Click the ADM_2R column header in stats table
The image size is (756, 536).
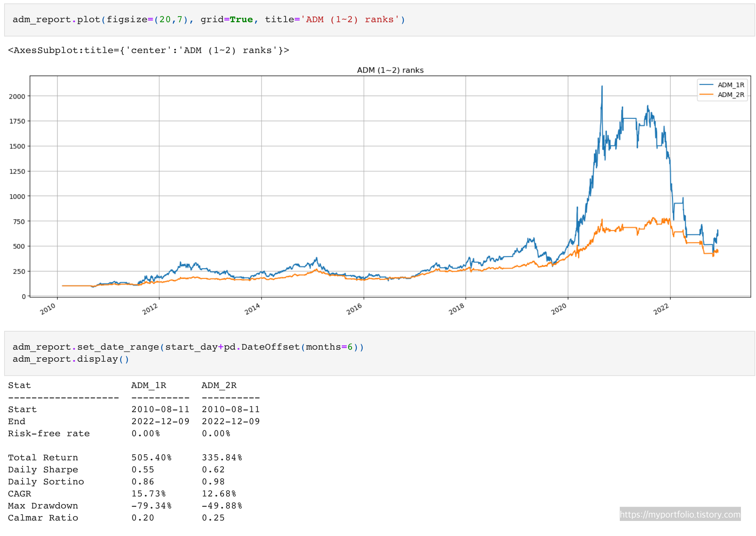(219, 385)
